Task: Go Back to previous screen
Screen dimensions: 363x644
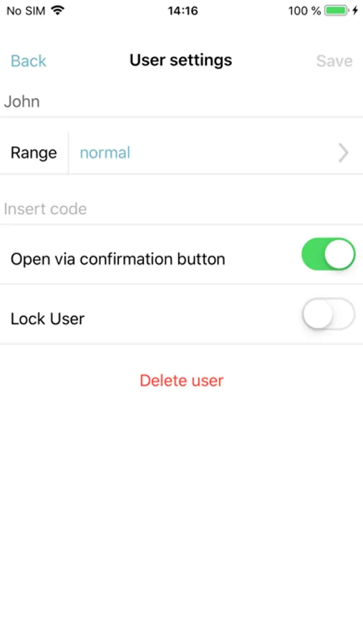Action: pyautogui.click(x=29, y=61)
